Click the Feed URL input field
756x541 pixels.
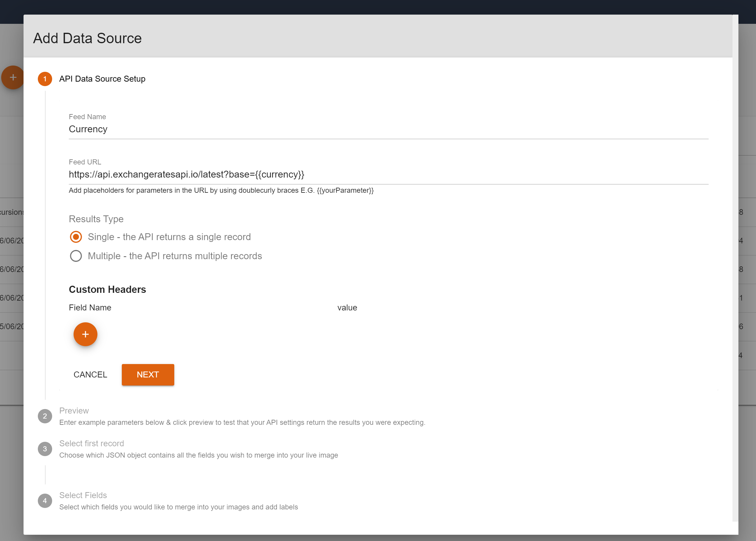tap(388, 175)
